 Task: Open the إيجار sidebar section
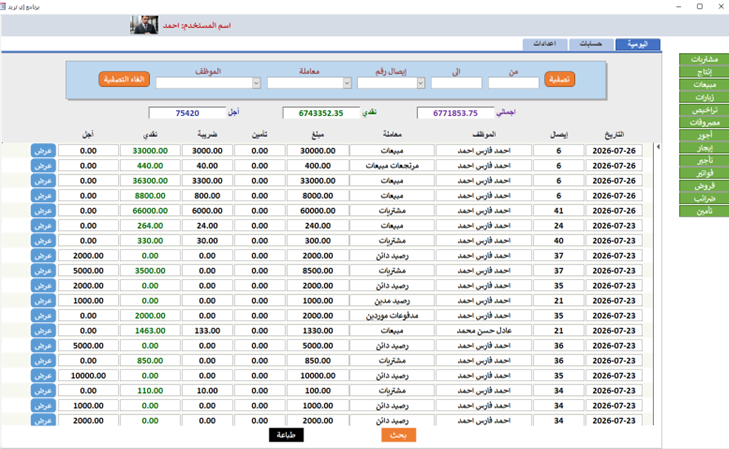pos(704,148)
